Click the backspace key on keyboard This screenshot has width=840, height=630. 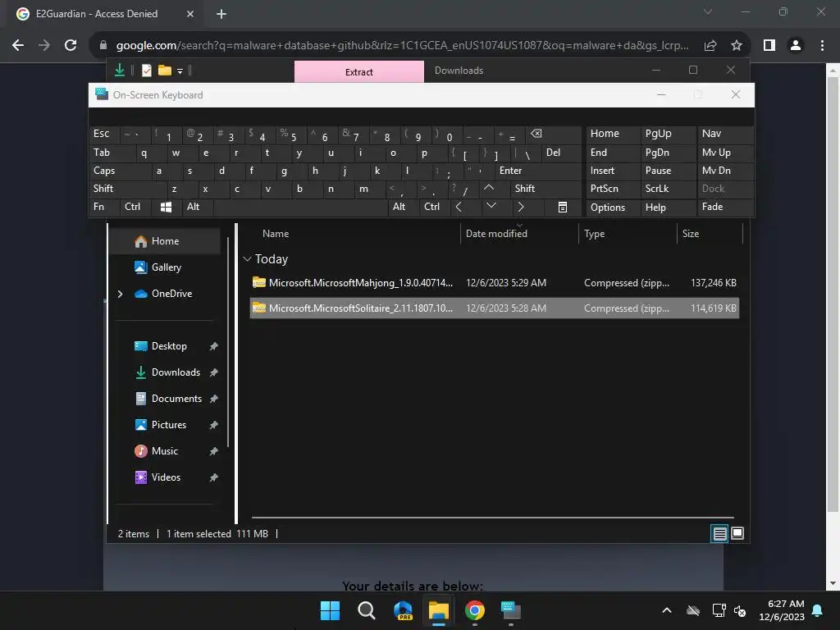(554, 134)
